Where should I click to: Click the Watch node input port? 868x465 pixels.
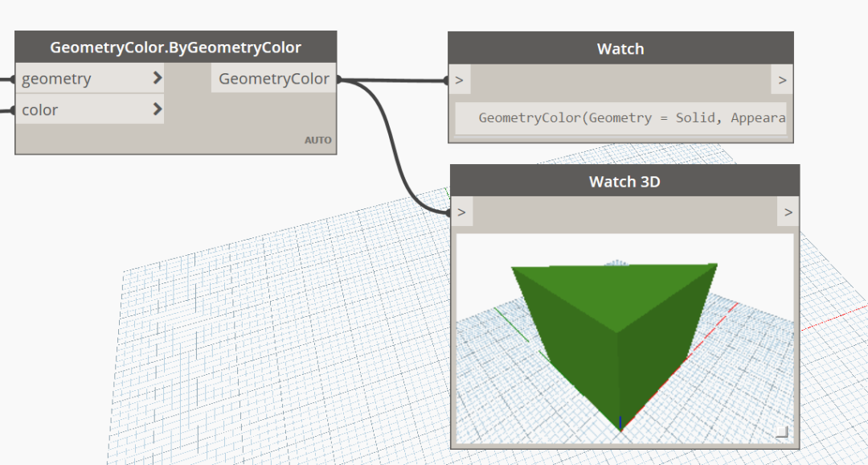coord(460,80)
